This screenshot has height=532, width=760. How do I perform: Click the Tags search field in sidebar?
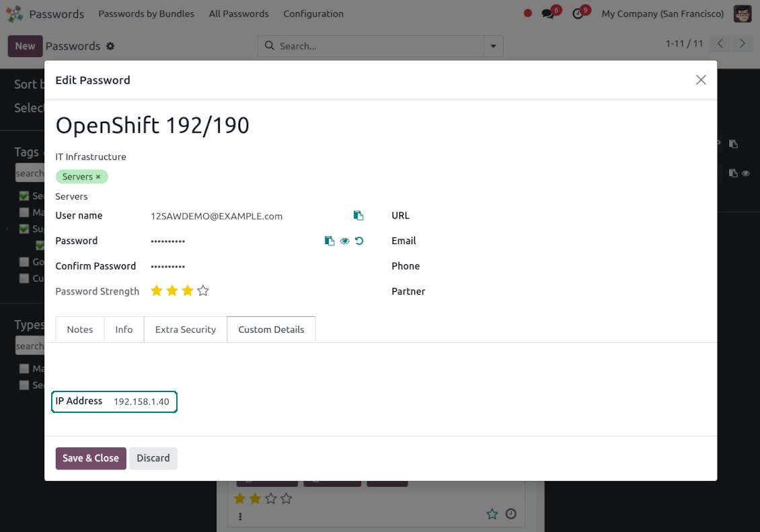(x=30, y=173)
